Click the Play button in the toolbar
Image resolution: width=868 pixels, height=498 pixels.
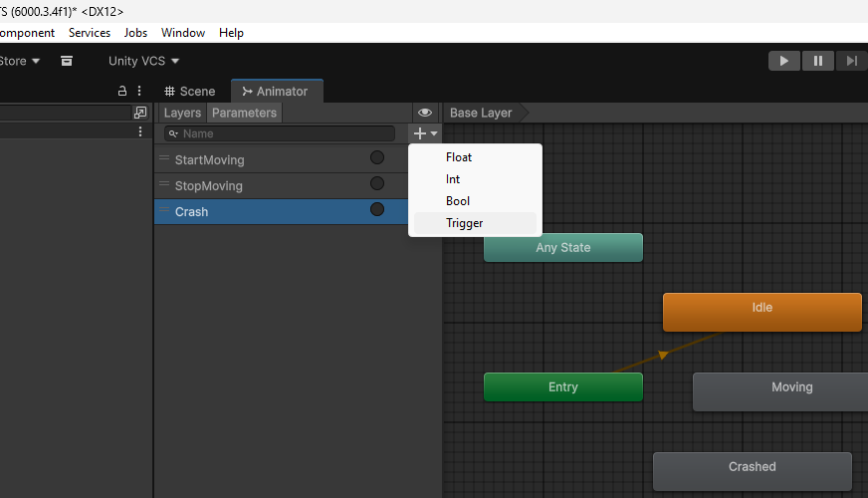coord(783,61)
